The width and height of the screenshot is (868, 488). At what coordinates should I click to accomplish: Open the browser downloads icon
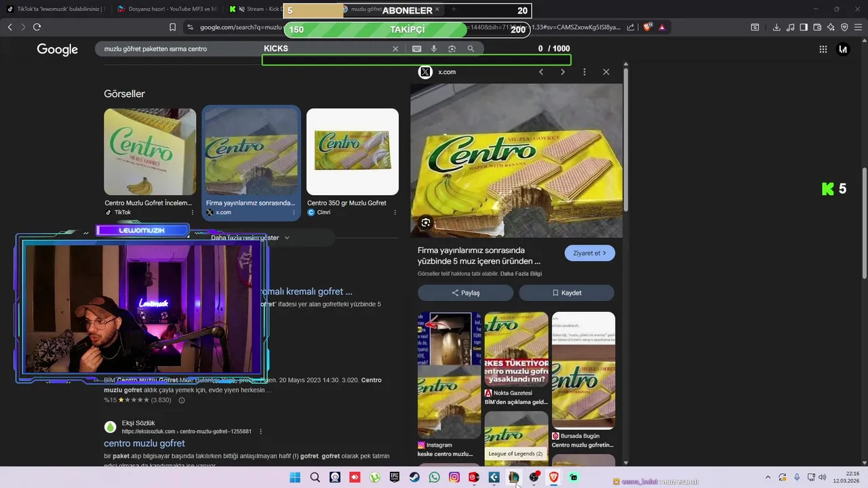point(776,27)
